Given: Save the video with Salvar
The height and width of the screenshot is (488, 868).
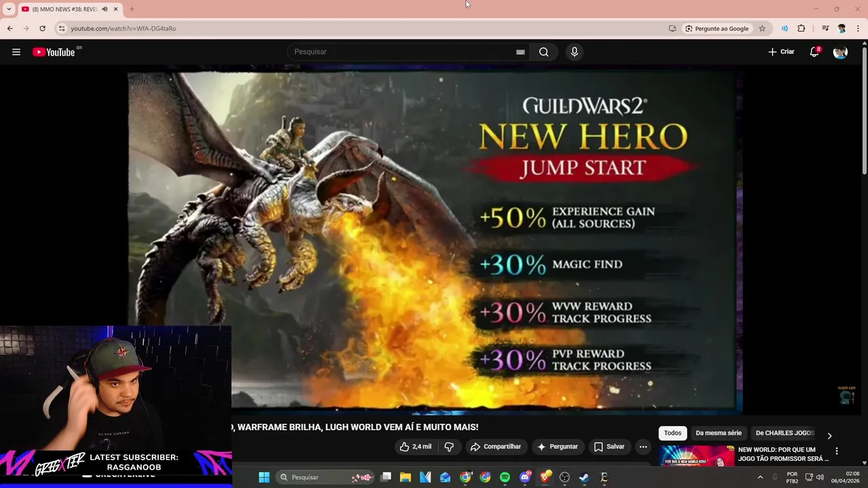Looking at the screenshot, I should click(609, 447).
